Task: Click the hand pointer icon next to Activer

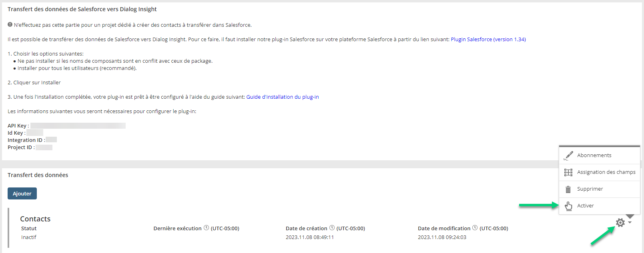Action: coord(568,206)
